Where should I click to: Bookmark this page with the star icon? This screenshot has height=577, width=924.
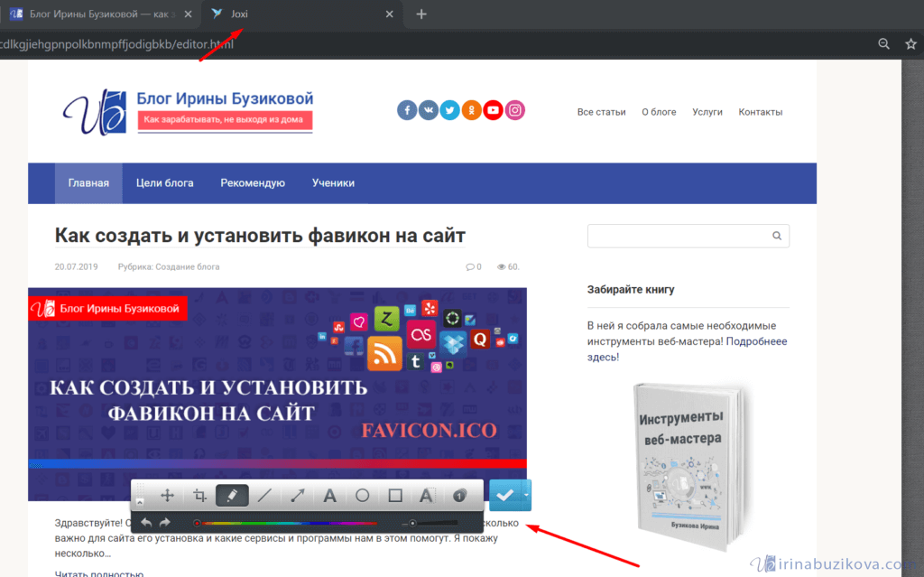tap(910, 43)
